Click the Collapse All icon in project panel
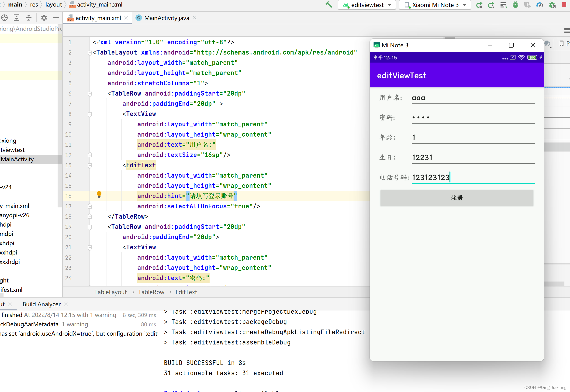The height and width of the screenshot is (392, 570). [x=29, y=18]
